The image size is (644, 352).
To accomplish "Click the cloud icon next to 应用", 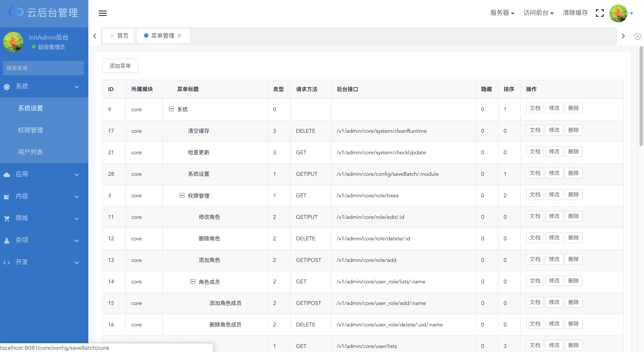I will [x=7, y=175].
